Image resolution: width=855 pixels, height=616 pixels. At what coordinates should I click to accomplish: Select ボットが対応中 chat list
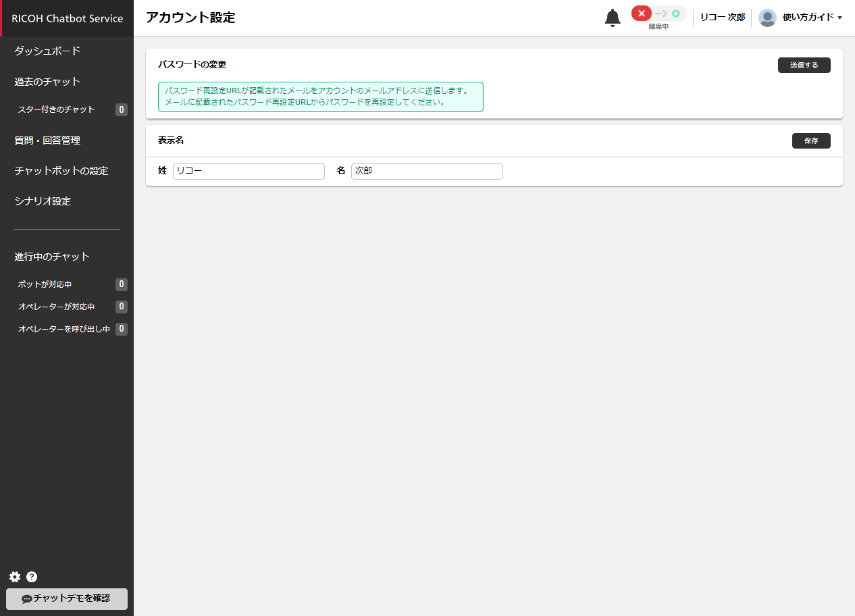pyautogui.click(x=45, y=284)
